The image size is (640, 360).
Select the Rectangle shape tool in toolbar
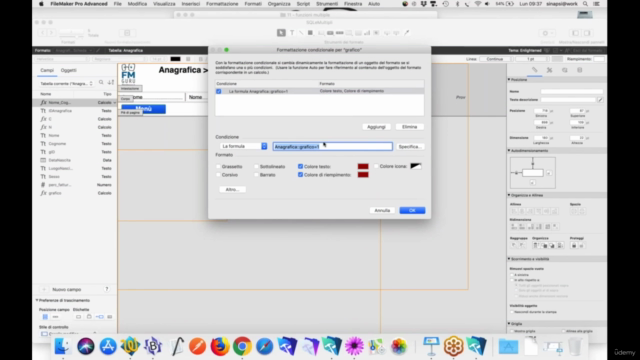coord(310,33)
